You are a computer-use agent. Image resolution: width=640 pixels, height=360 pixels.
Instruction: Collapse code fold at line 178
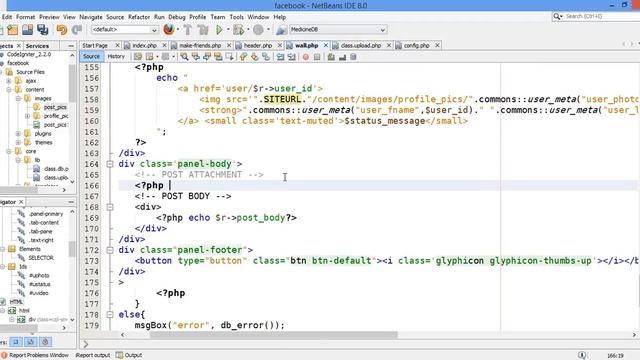tap(110, 315)
